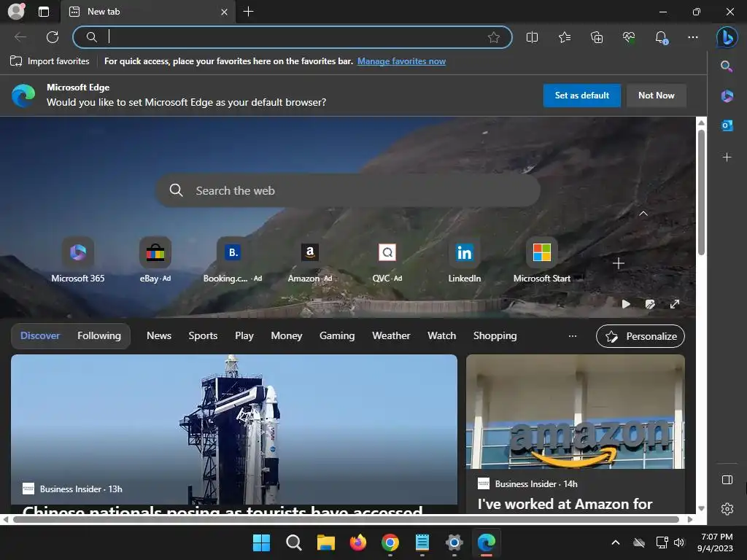Open the notifications bell icon
Screen dimensions: 747x560
[661, 37]
